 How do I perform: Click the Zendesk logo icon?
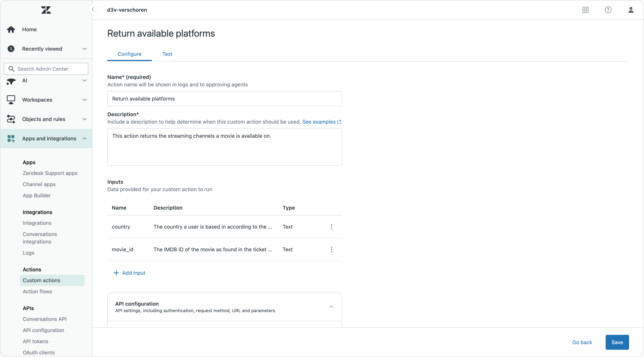pyautogui.click(x=46, y=10)
